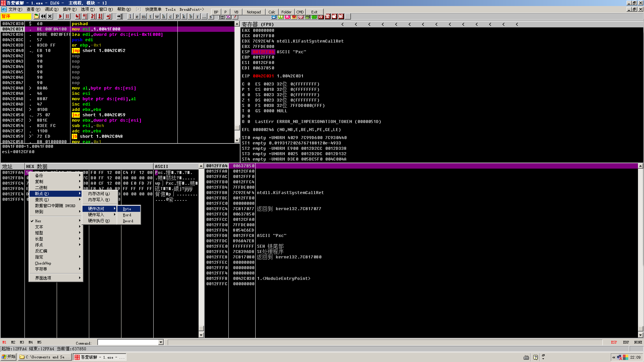
Task: Open the call stack 'k' window icon
Action: [184, 16]
